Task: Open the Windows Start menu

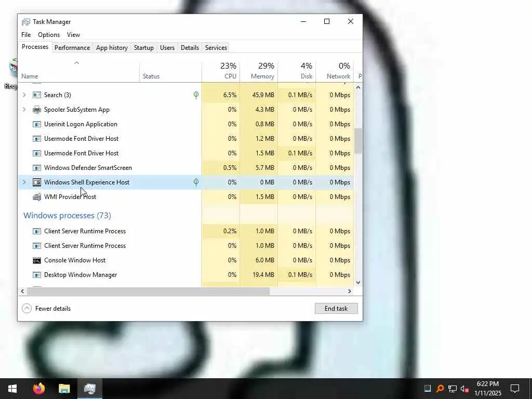Action: point(12,389)
